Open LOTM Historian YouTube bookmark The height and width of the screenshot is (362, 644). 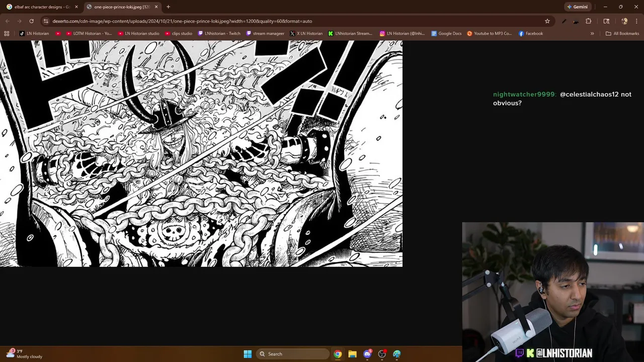pyautogui.click(x=89, y=34)
